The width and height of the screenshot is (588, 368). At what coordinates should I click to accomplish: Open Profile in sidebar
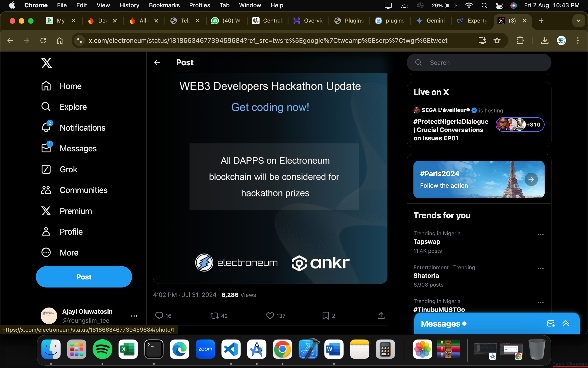(x=62, y=232)
